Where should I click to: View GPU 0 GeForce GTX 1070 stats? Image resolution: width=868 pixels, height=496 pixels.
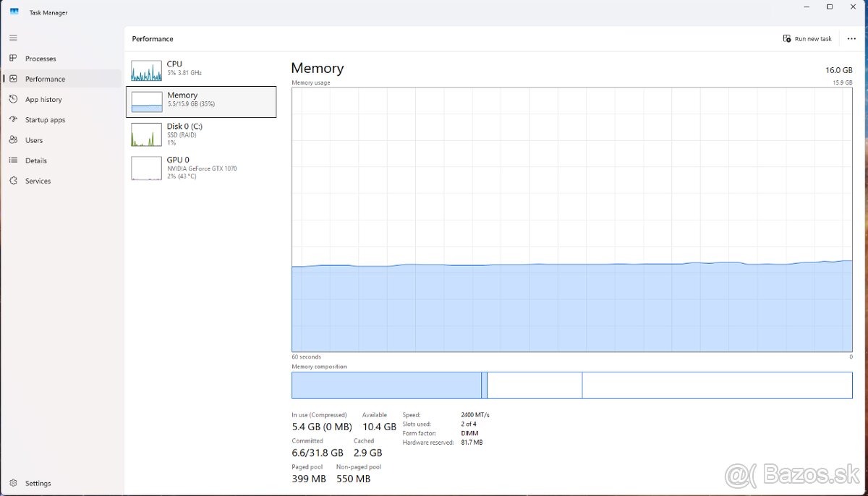201,168
